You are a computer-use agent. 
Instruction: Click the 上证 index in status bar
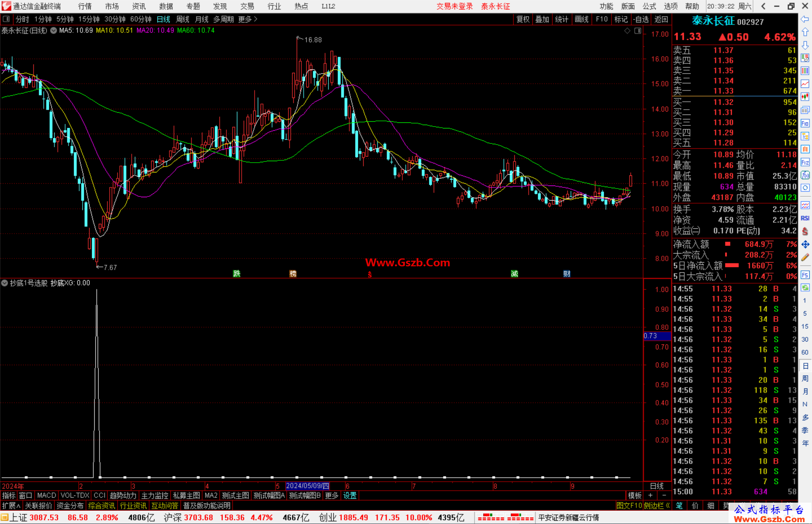(x=19, y=518)
